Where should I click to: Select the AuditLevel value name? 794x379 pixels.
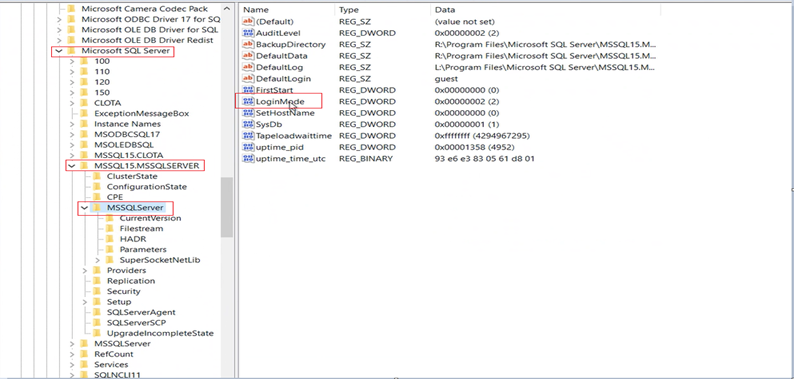coord(278,33)
